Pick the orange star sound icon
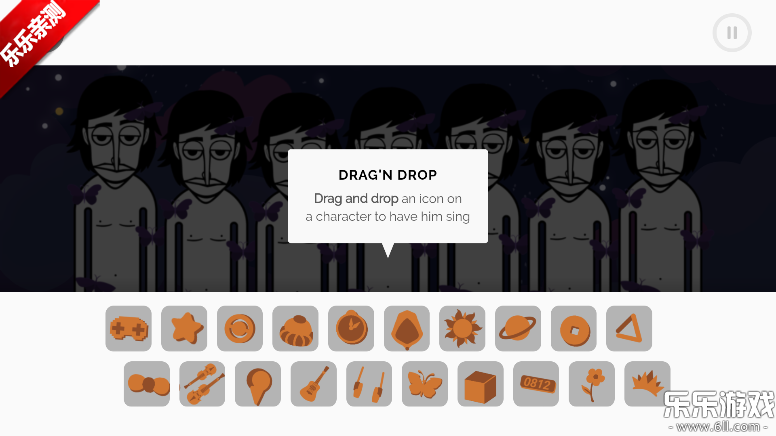776x436 pixels. [x=184, y=329]
